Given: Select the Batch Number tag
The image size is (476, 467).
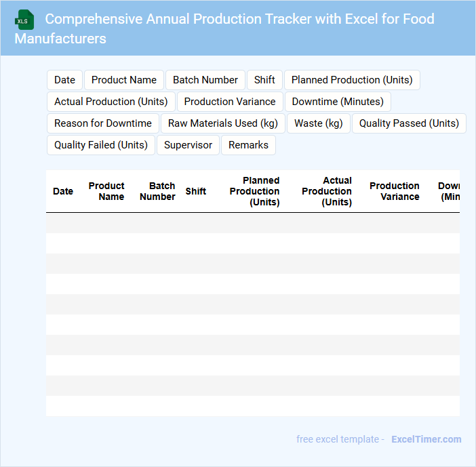Looking at the screenshot, I should [205, 80].
